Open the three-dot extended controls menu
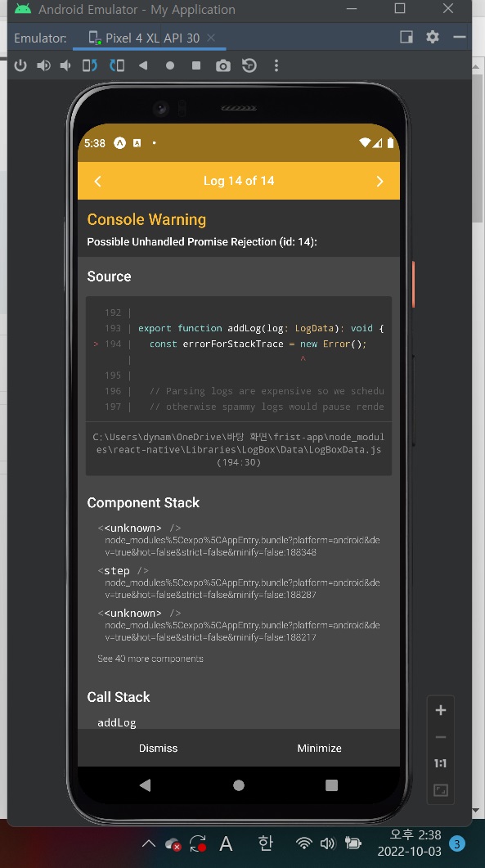 click(276, 65)
